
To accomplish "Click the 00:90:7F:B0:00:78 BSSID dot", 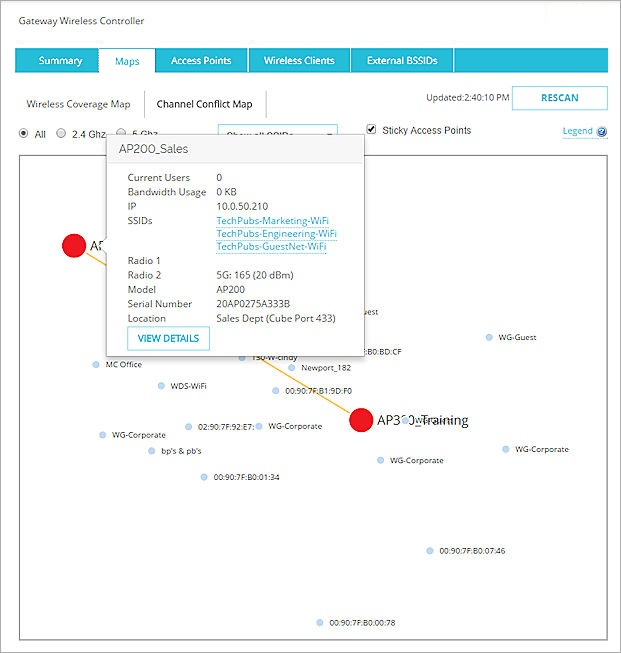I will pyautogui.click(x=320, y=622).
